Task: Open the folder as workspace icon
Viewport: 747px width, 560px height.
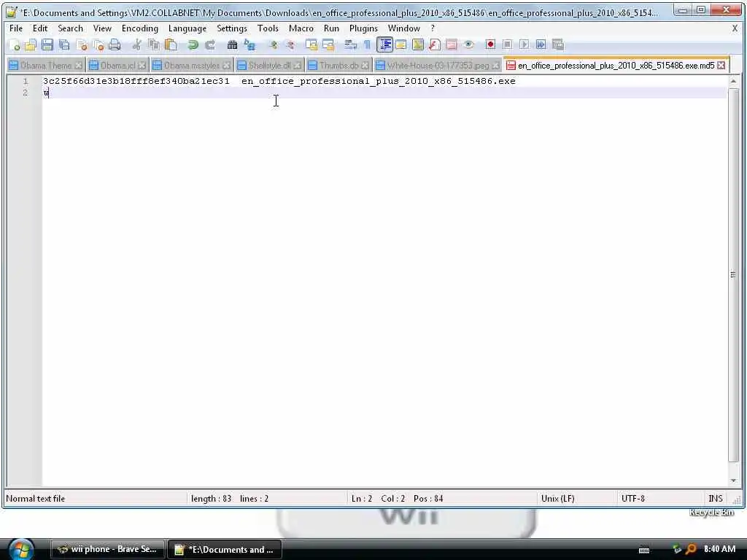Action: click(x=452, y=44)
